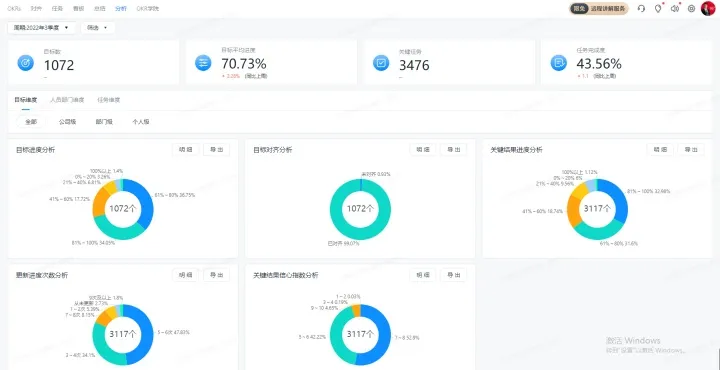Screen dimensions: 720x370
Task: Click the 关键结果信心指数分析 chart title
Action: click(286, 275)
